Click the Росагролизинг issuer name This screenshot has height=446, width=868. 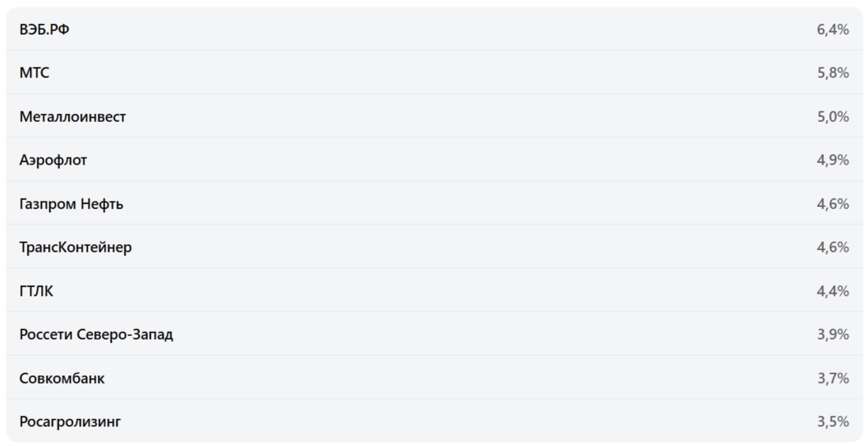(x=70, y=422)
